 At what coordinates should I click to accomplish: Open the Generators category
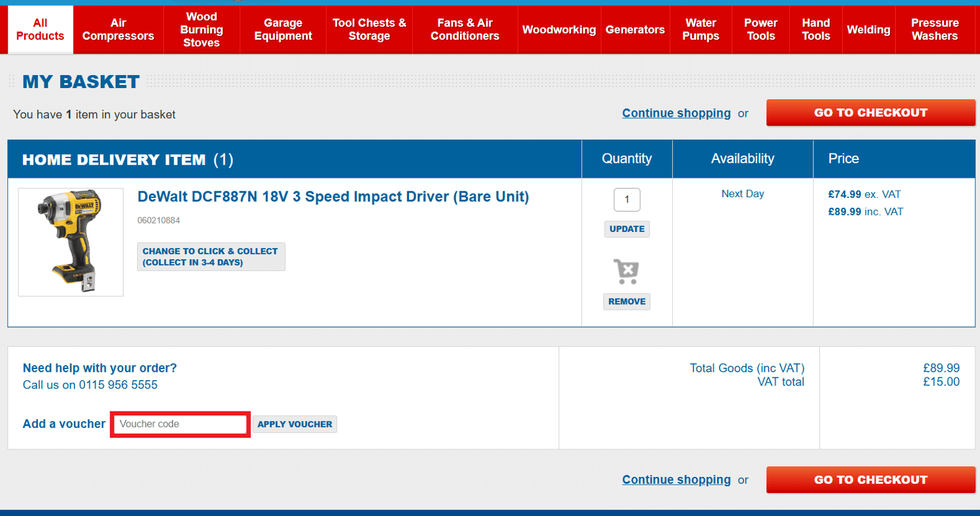[635, 29]
